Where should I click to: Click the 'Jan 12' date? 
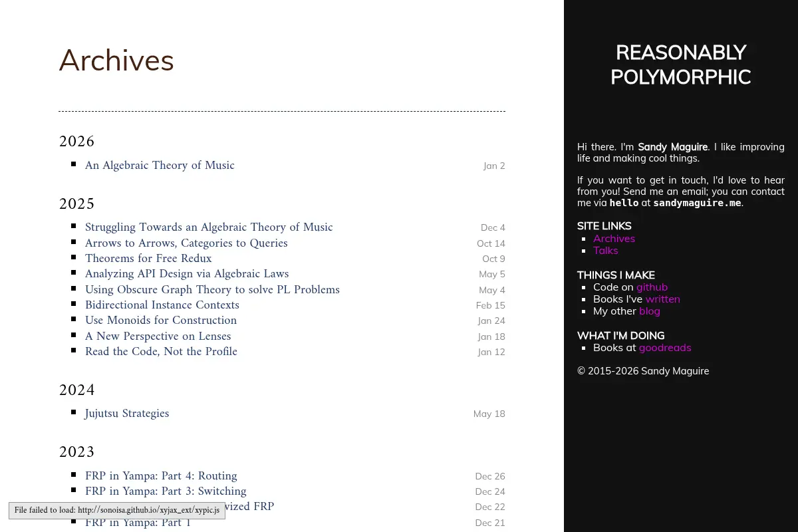click(491, 352)
